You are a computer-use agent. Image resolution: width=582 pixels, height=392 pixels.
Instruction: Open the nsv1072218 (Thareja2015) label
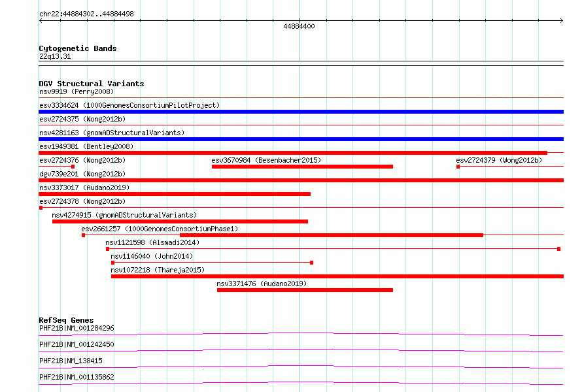[x=158, y=270]
